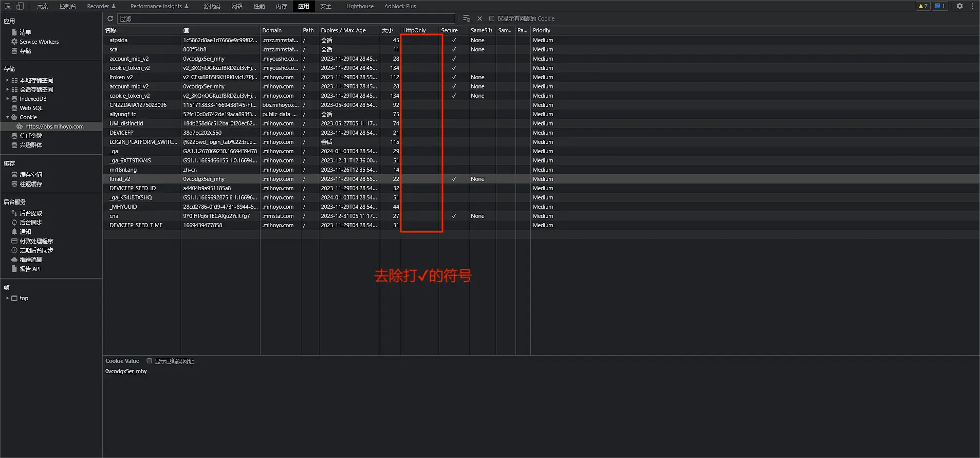This screenshot has width=980, height=458.
Task: Expand IndexedDB tree node
Action: pyautogui.click(x=7, y=99)
